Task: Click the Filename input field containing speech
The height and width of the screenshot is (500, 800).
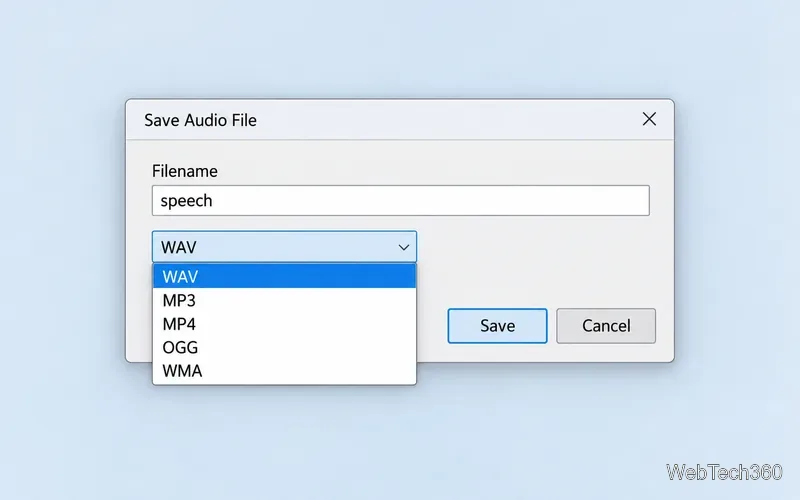Action: click(401, 201)
